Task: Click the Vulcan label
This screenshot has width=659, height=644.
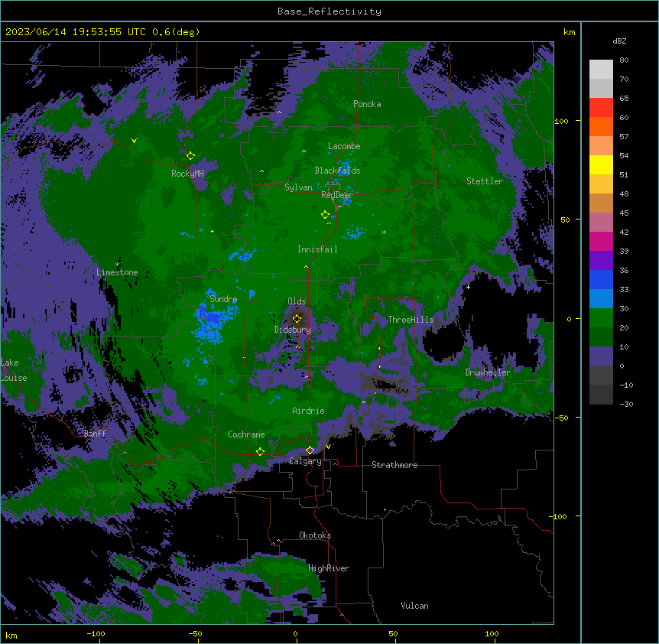Action: [x=415, y=606]
